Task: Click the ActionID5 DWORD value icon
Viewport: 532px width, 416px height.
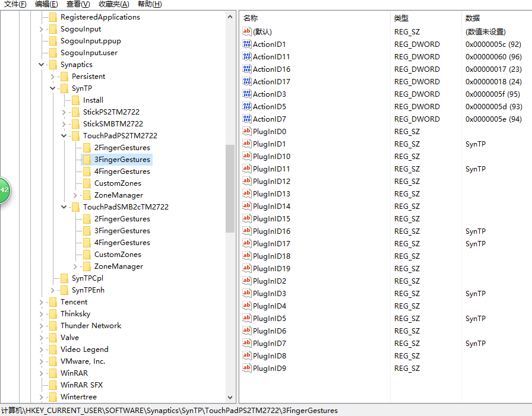Action: click(x=246, y=106)
